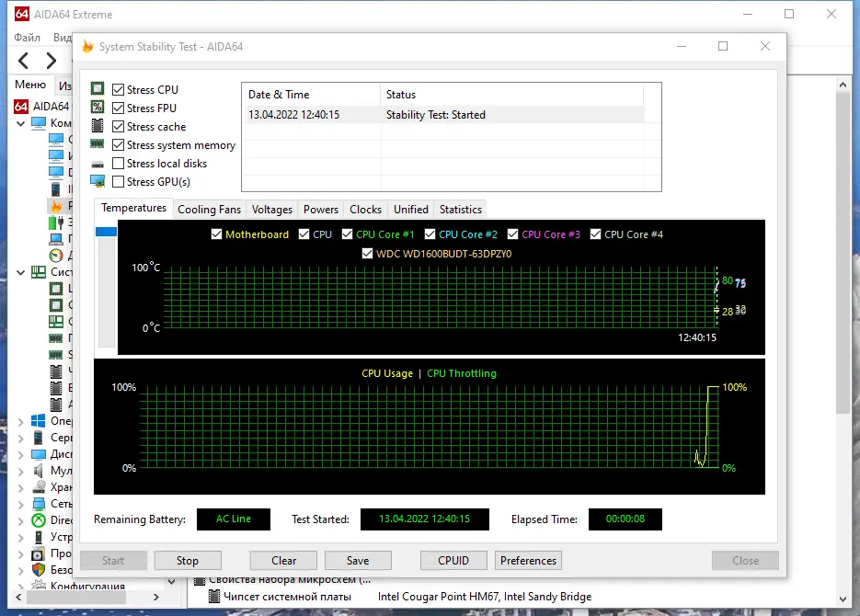
Task: Expand the Операционная система tree node
Action: pyautogui.click(x=20, y=420)
